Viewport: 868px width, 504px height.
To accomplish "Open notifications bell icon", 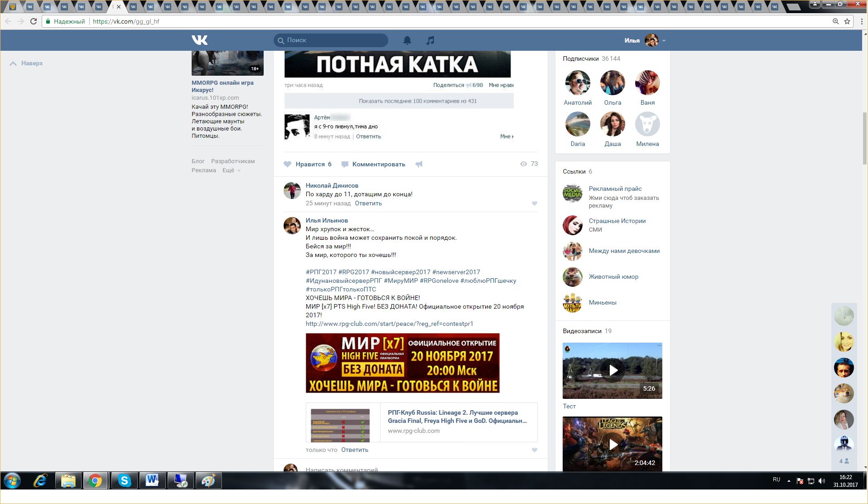I will (407, 40).
